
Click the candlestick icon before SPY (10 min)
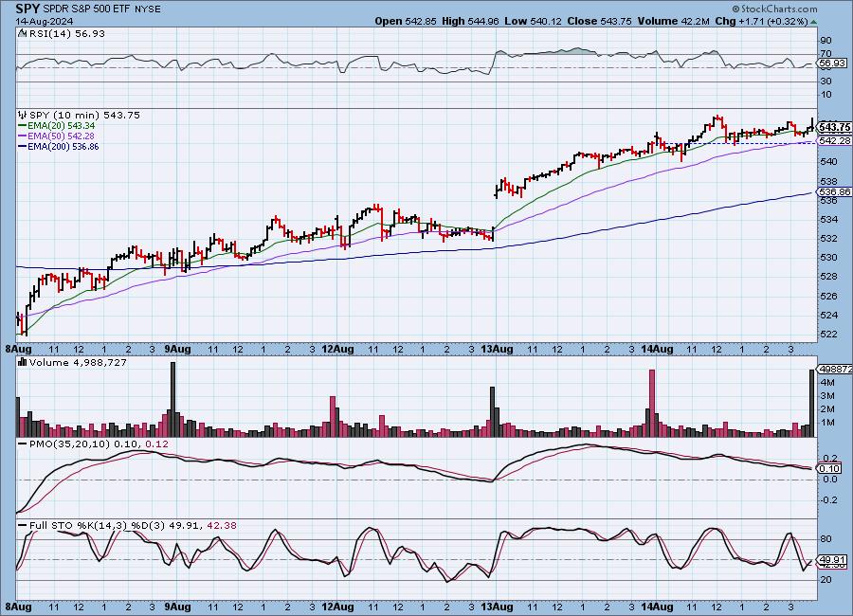point(23,115)
